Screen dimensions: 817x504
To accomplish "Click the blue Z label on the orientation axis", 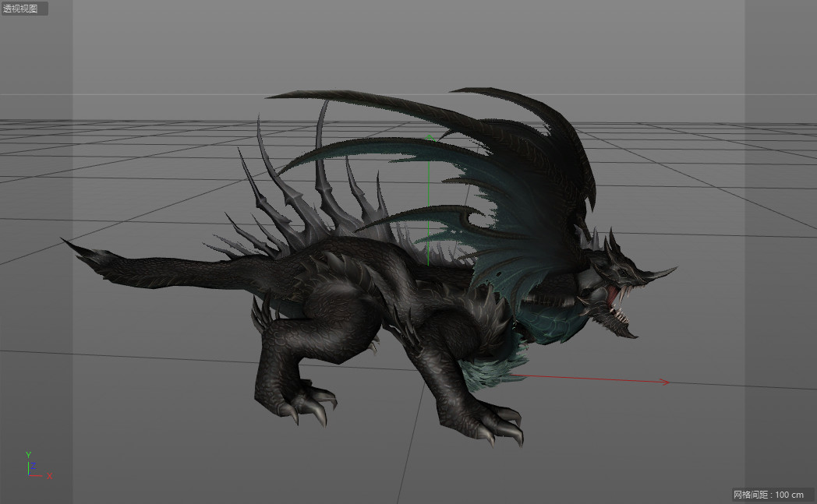I will coord(32,465).
